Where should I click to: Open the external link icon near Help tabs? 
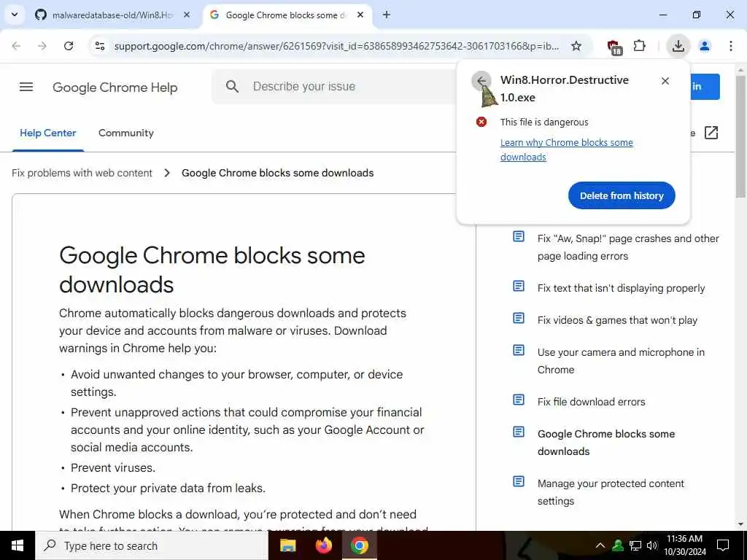point(711,133)
